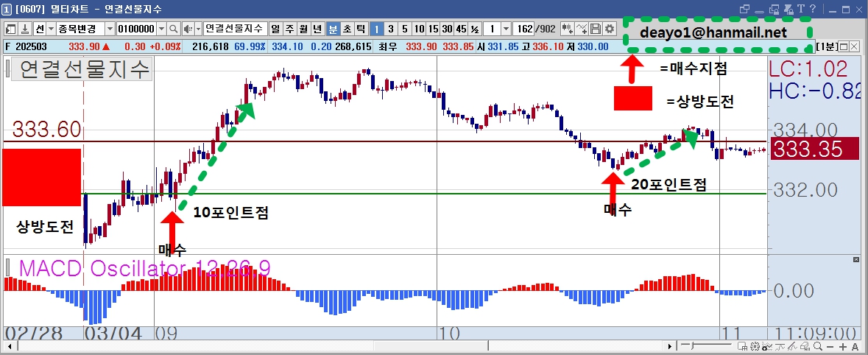The image size is (868, 355).
Task: Click the restore window icon in title bar
Action: (744, 9)
